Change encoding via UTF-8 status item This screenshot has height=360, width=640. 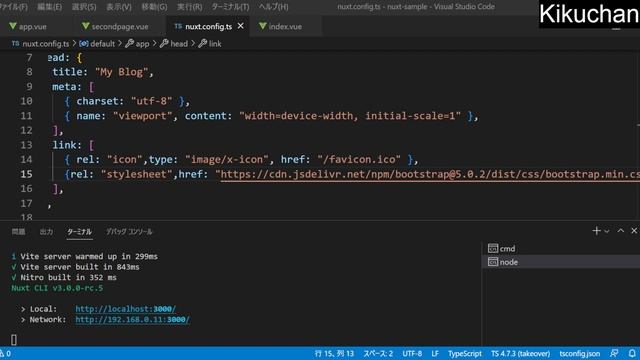coord(412,354)
